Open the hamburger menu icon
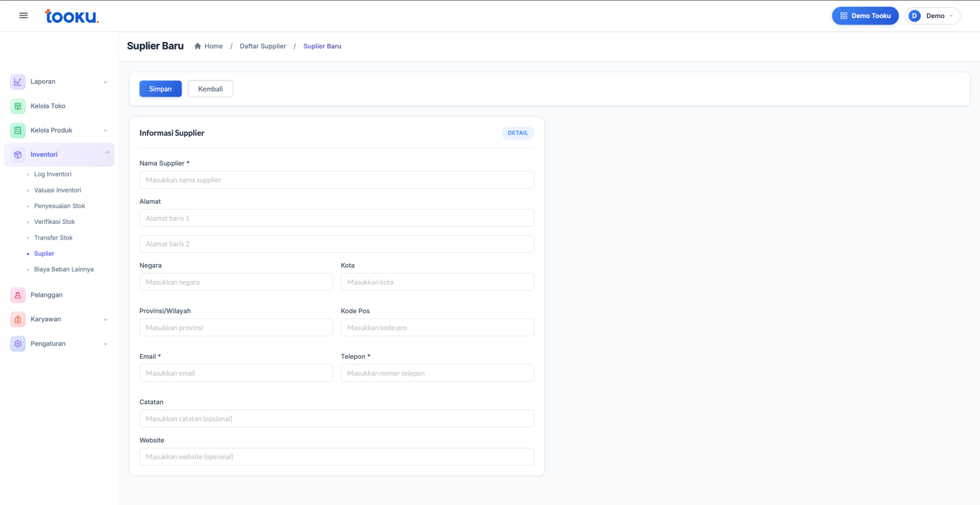 pos(23,16)
